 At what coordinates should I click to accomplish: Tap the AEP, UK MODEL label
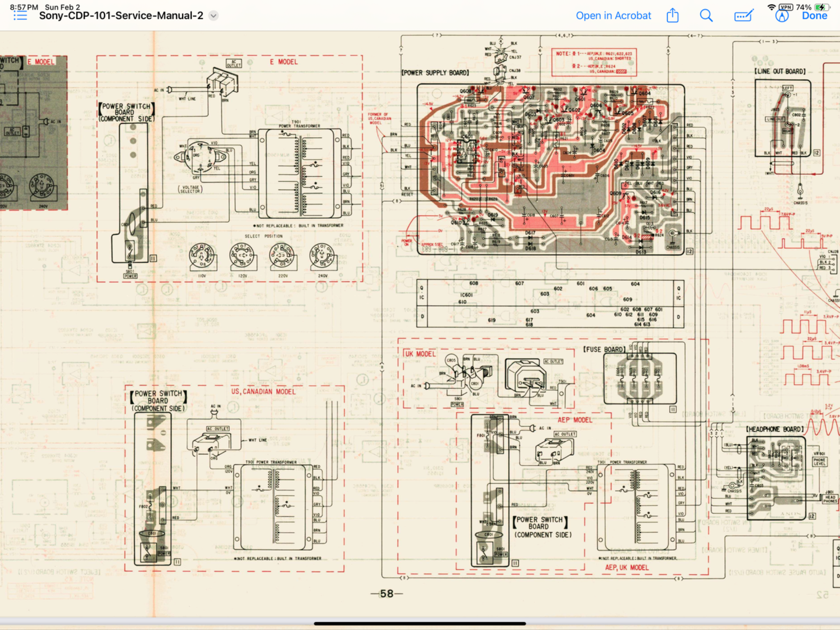tap(627, 568)
